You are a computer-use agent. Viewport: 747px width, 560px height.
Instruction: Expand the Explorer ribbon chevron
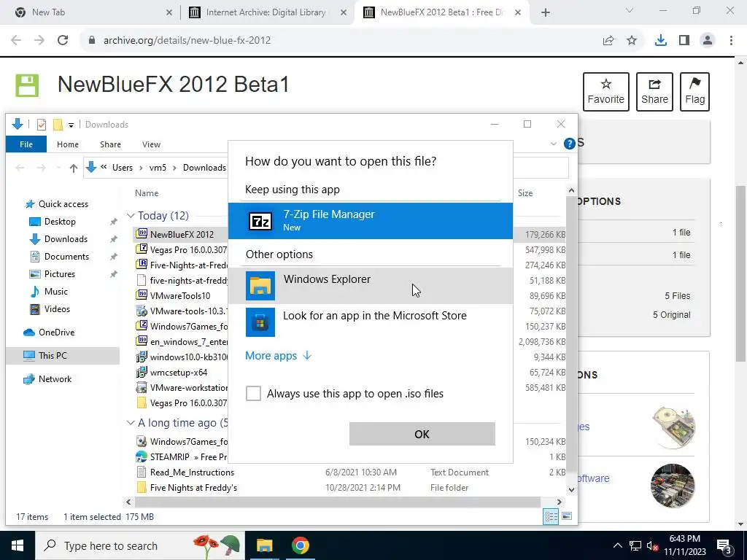point(553,144)
